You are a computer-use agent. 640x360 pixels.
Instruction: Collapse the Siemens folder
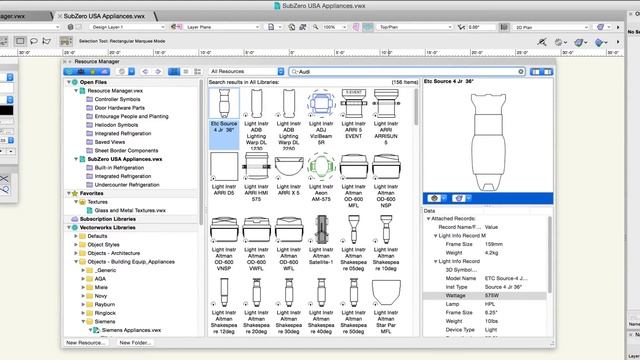tap(83, 322)
